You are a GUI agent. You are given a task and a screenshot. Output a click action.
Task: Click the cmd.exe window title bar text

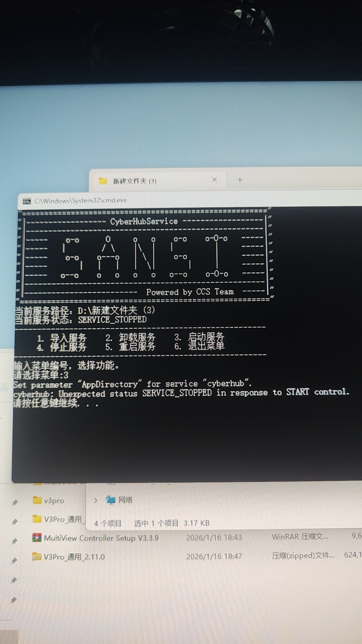80,201
